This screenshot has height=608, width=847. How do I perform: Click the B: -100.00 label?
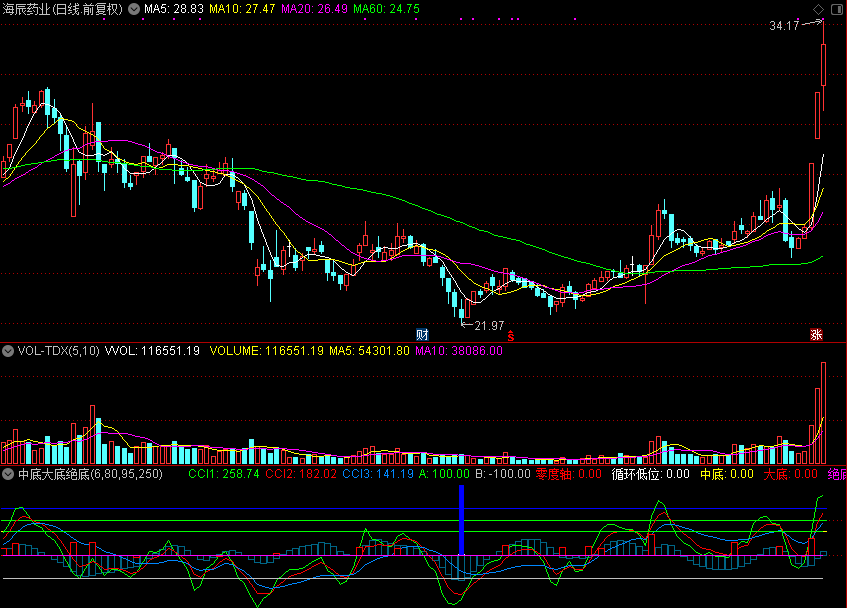(503, 474)
